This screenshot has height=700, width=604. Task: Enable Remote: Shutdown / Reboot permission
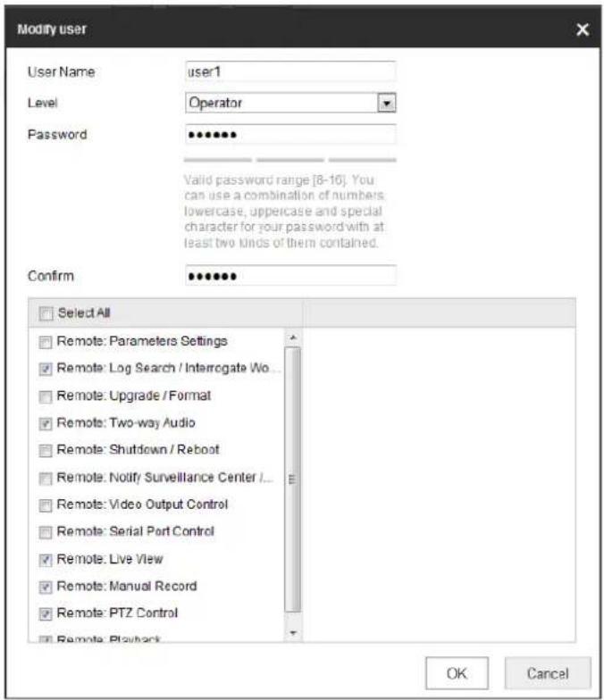(45, 450)
